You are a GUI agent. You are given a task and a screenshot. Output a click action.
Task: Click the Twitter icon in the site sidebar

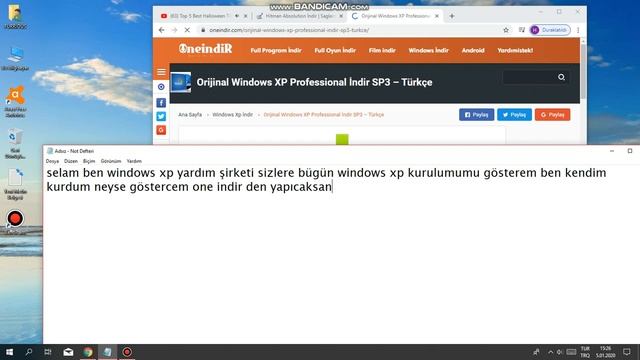click(x=161, y=116)
